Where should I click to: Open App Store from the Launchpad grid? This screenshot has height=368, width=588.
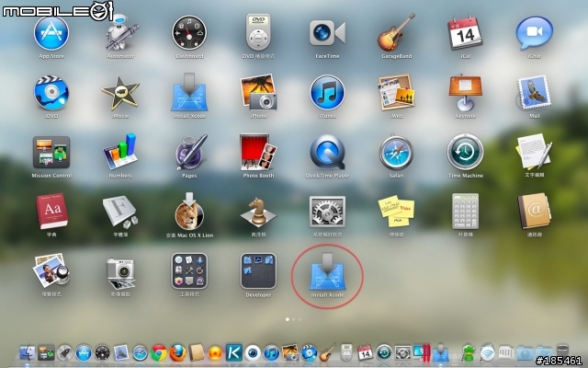coord(51,33)
